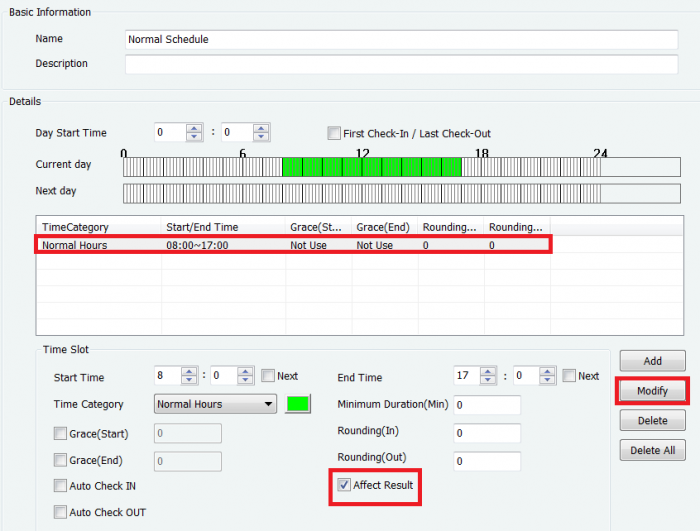The height and width of the screenshot is (531, 700).
Task: Toggle the Affect Result checkbox
Action: pyautogui.click(x=344, y=485)
